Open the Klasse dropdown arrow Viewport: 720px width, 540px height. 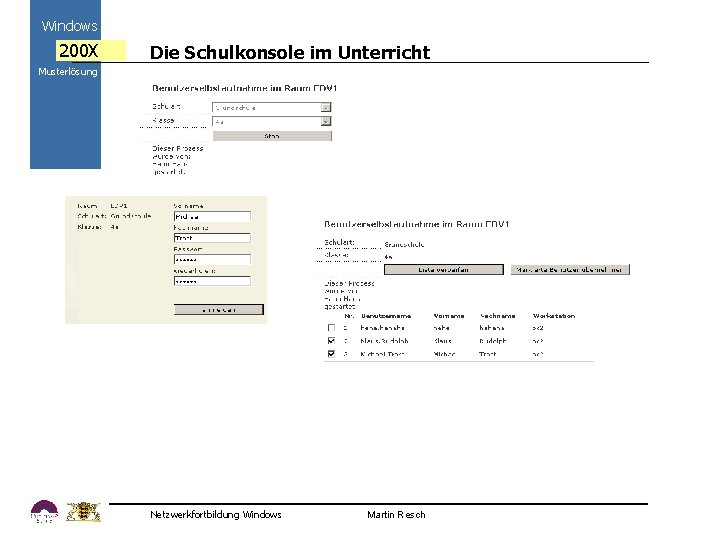pyautogui.click(x=326, y=121)
